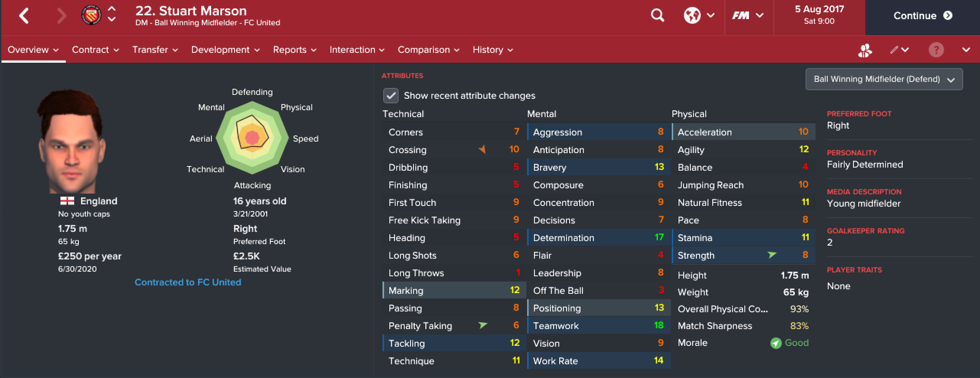Viewport: 980px width, 378px height.
Task: Open the FM logo menu
Action: pyautogui.click(x=747, y=16)
